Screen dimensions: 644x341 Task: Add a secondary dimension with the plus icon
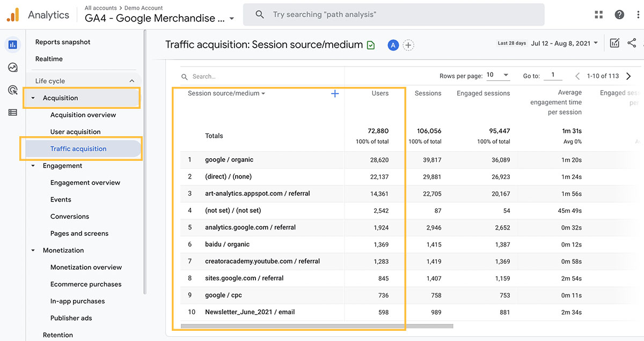[335, 94]
